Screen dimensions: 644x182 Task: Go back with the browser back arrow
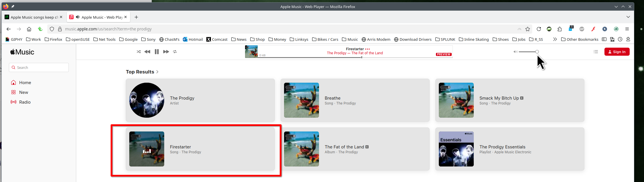tap(9, 29)
